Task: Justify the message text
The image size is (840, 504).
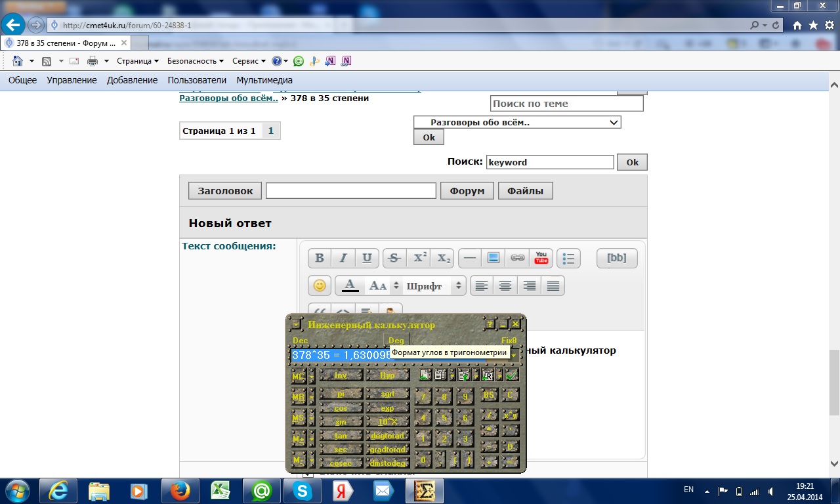Action: click(x=553, y=285)
